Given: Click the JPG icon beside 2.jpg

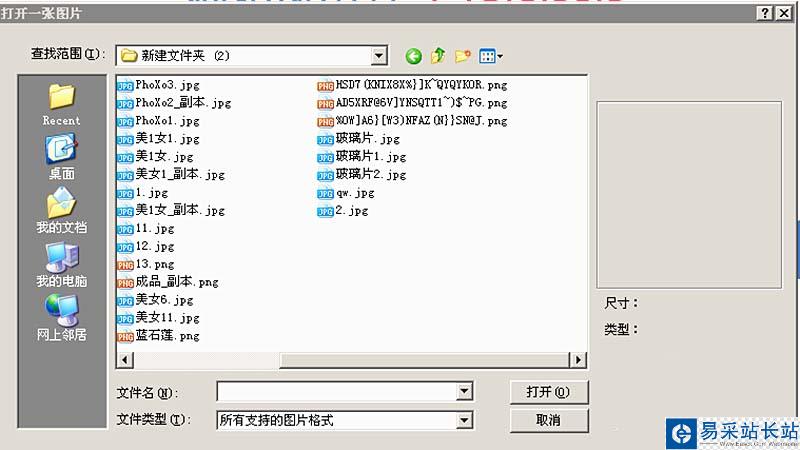Looking at the screenshot, I should click(325, 212).
